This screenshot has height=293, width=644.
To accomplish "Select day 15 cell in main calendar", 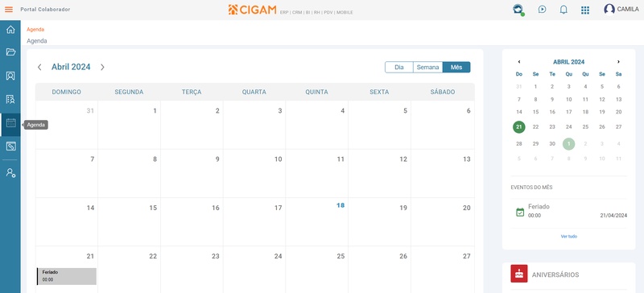I will pyautogui.click(x=130, y=222).
